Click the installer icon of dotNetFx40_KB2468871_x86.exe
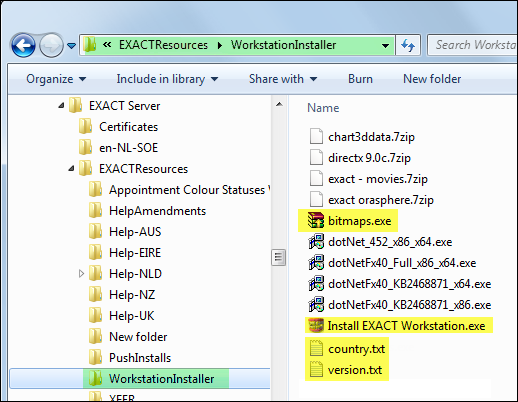The image size is (518, 402). pyautogui.click(x=316, y=304)
